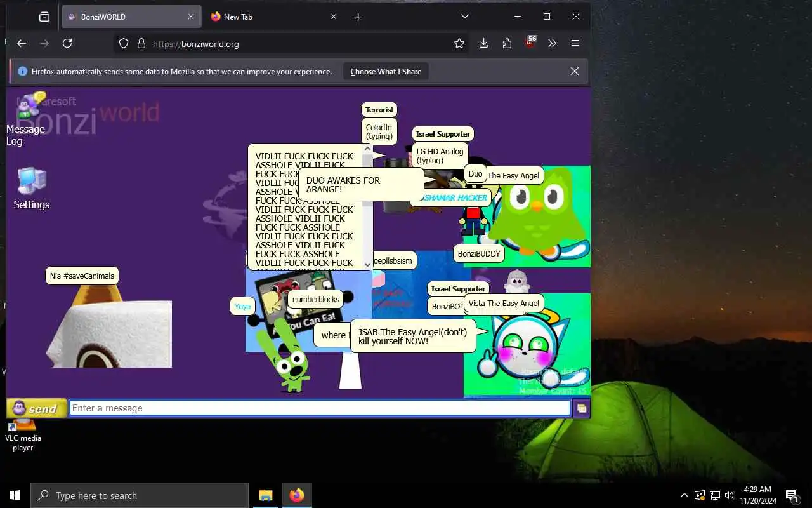Click the Yoyo name tag
The width and height of the screenshot is (812, 508).
[242, 306]
